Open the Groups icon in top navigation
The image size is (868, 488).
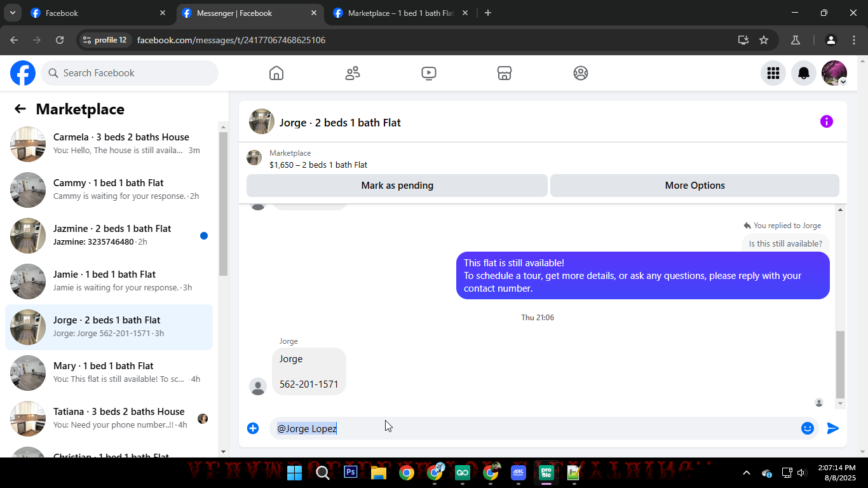581,73
